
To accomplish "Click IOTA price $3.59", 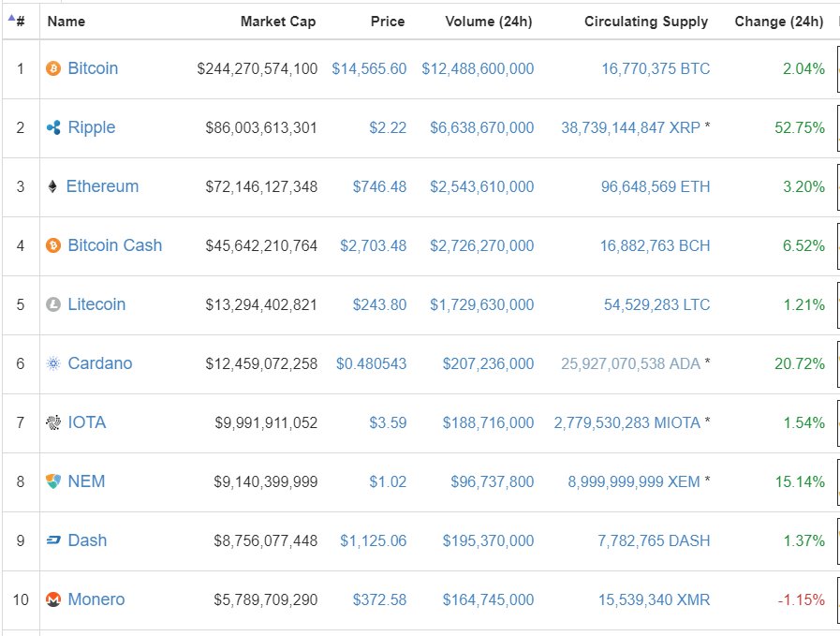I will pos(388,422).
